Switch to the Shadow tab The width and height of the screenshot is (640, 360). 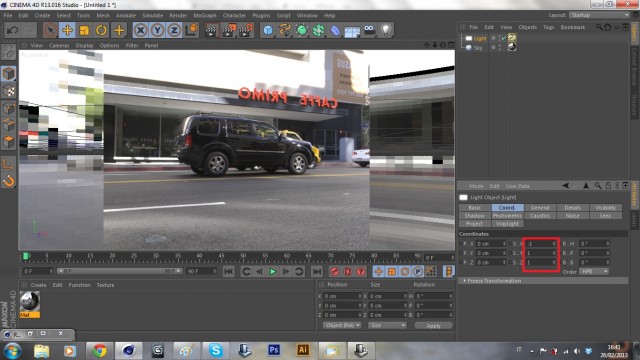coord(475,216)
